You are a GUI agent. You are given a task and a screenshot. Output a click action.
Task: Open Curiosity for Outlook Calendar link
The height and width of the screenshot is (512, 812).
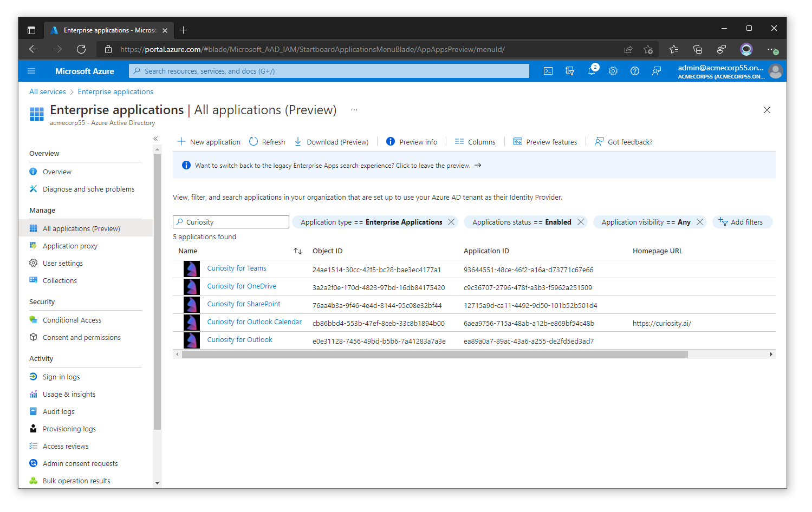coord(255,322)
